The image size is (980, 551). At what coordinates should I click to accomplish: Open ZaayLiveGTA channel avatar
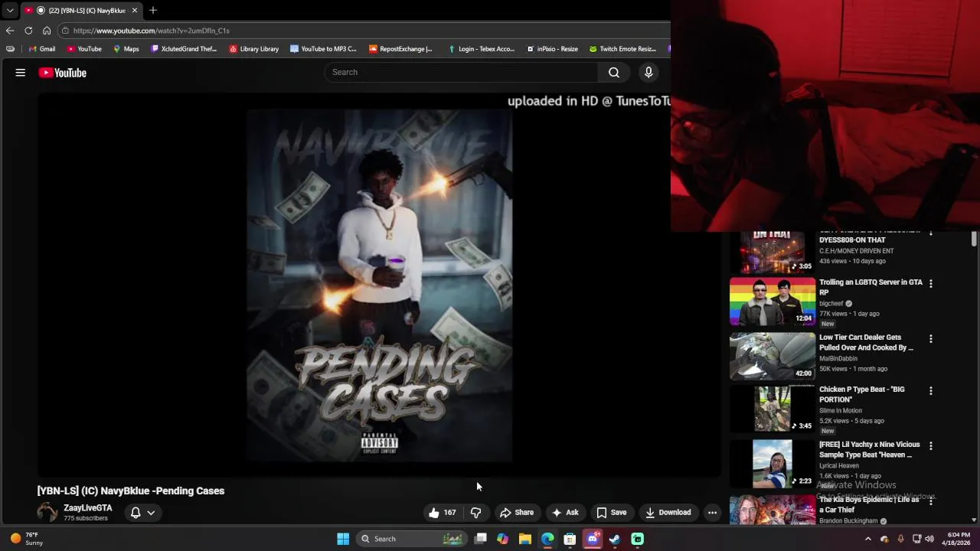click(x=47, y=513)
